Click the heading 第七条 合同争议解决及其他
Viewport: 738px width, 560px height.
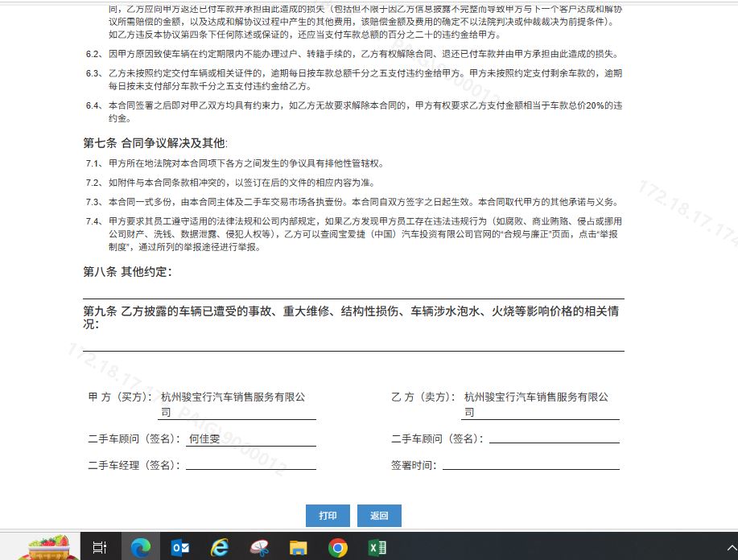[155, 143]
